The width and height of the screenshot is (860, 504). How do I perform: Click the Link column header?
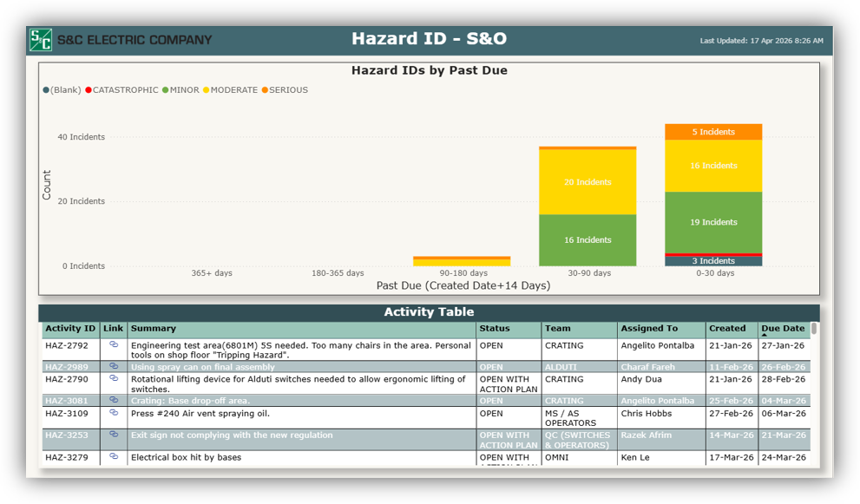[x=113, y=329]
